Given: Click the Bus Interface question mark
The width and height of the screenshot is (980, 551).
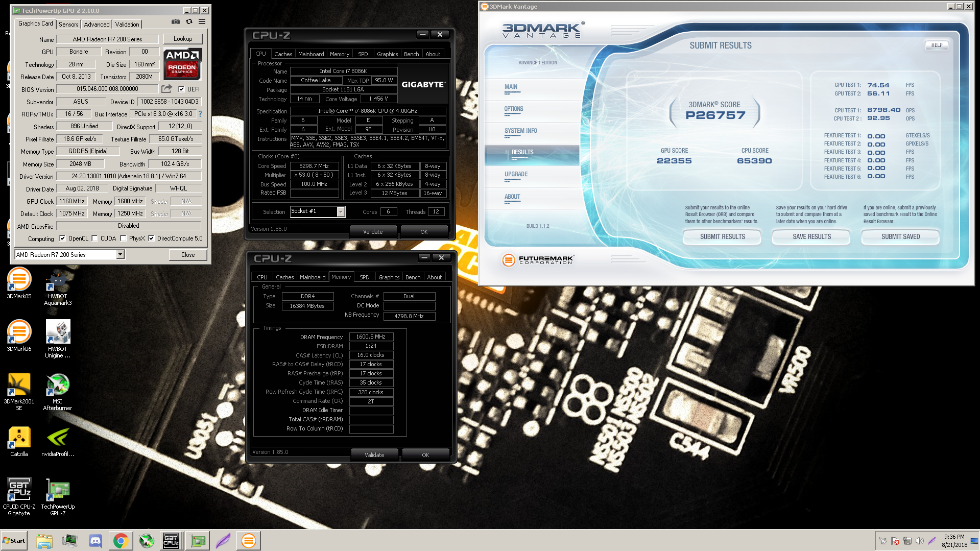Looking at the screenshot, I should pos(200,114).
